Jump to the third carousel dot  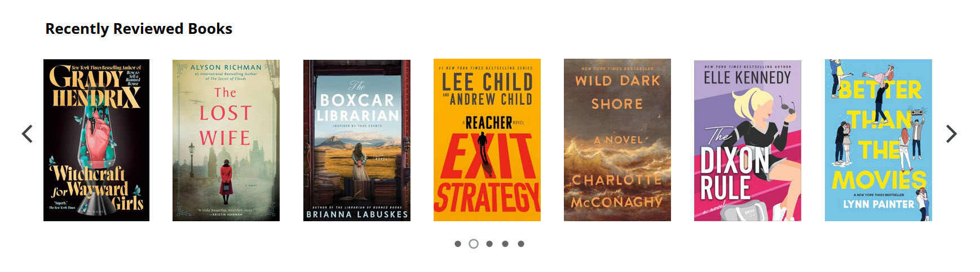(489, 244)
